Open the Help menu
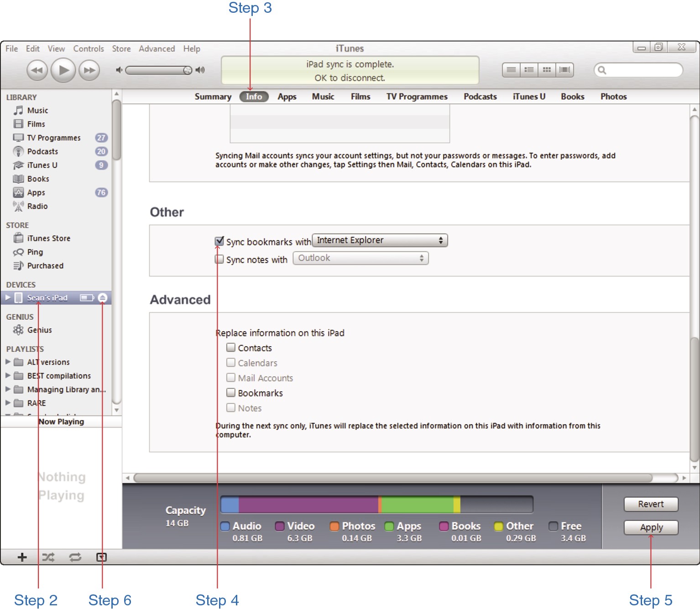The height and width of the screenshot is (609, 700). click(192, 49)
